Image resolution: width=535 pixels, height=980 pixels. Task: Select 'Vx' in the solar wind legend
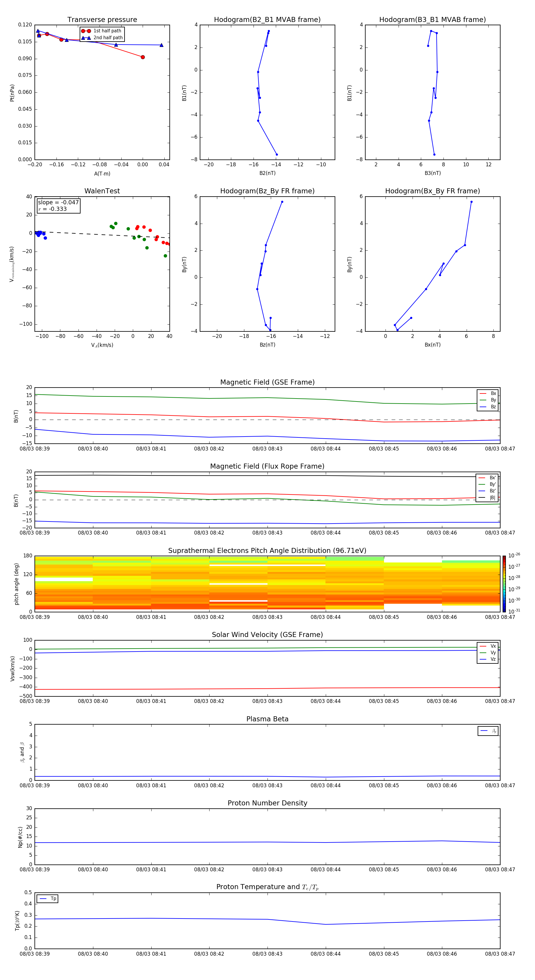pyautogui.click(x=488, y=646)
